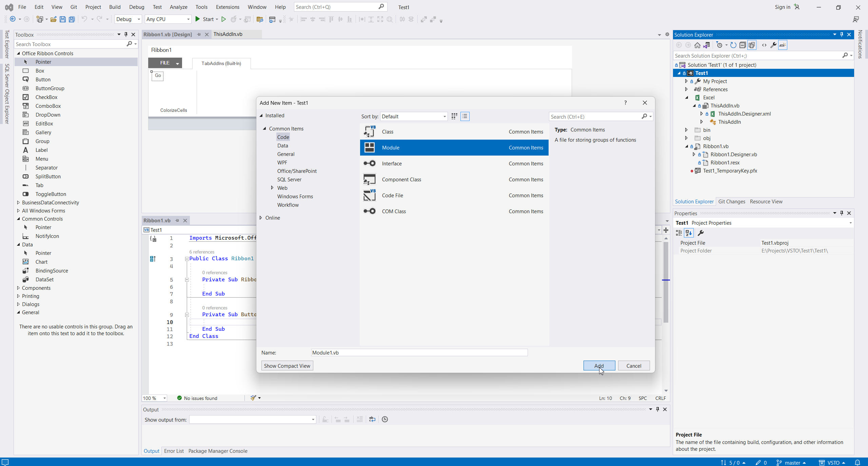
Task: Click the Name field containing Module1.vb
Action: click(x=419, y=352)
